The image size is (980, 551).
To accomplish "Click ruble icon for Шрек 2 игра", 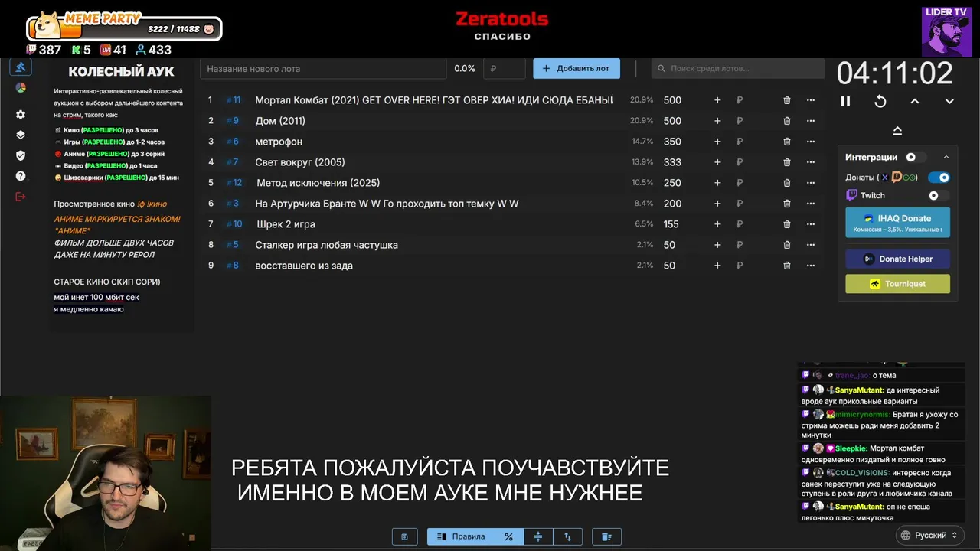I will [740, 224].
